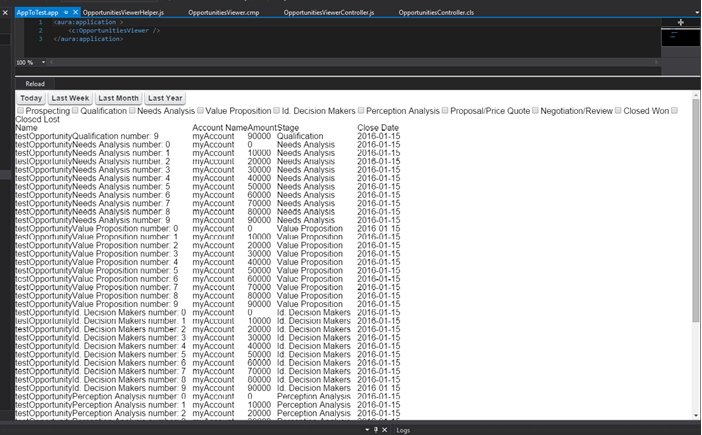
Task: Switch to OpportunitiesViewerHelper.js tab
Action: (x=123, y=13)
